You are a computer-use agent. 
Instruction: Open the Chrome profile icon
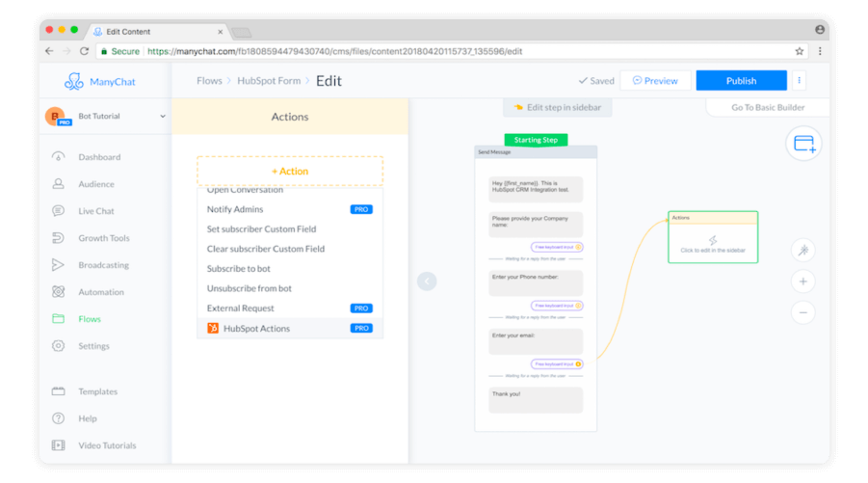(820, 29)
